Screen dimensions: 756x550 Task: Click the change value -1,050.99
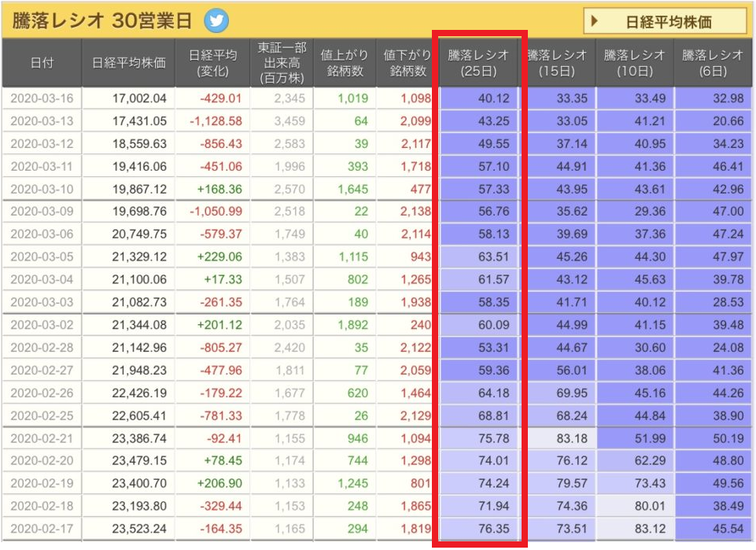pyautogui.click(x=216, y=211)
